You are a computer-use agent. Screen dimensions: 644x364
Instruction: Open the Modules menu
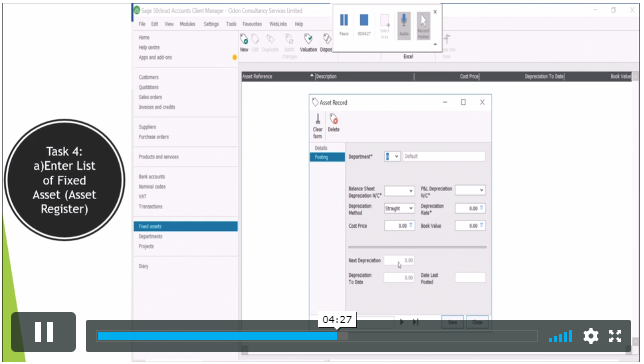point(187,24)
